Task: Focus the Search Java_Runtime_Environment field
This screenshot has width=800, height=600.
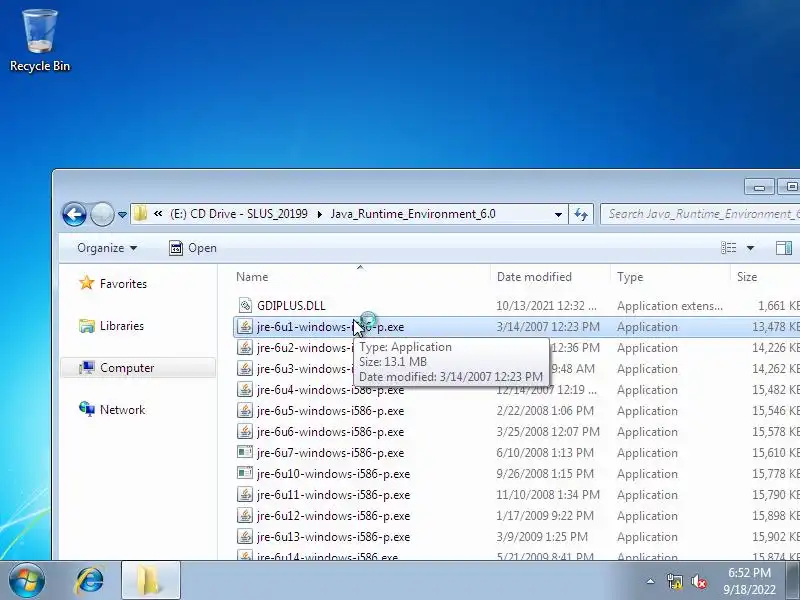Action: (700, 214)
